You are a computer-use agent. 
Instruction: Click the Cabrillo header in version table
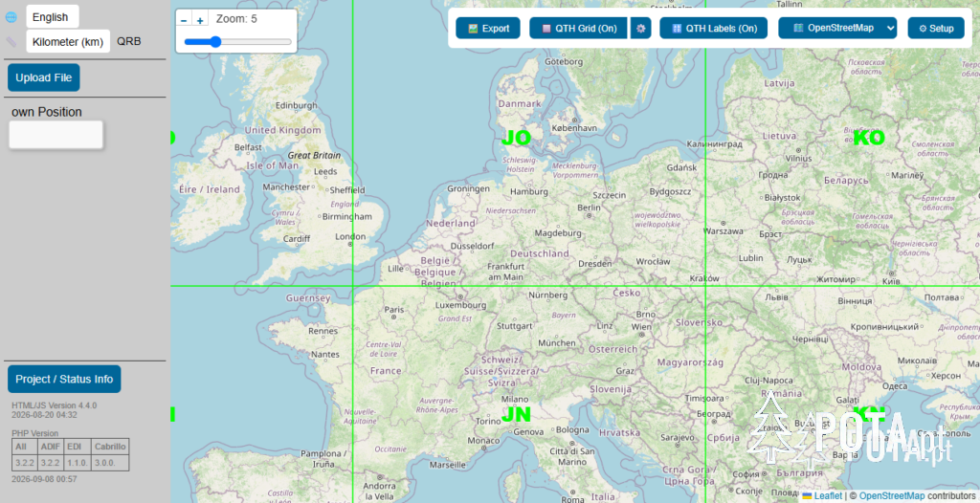click(x=110, y=447)
